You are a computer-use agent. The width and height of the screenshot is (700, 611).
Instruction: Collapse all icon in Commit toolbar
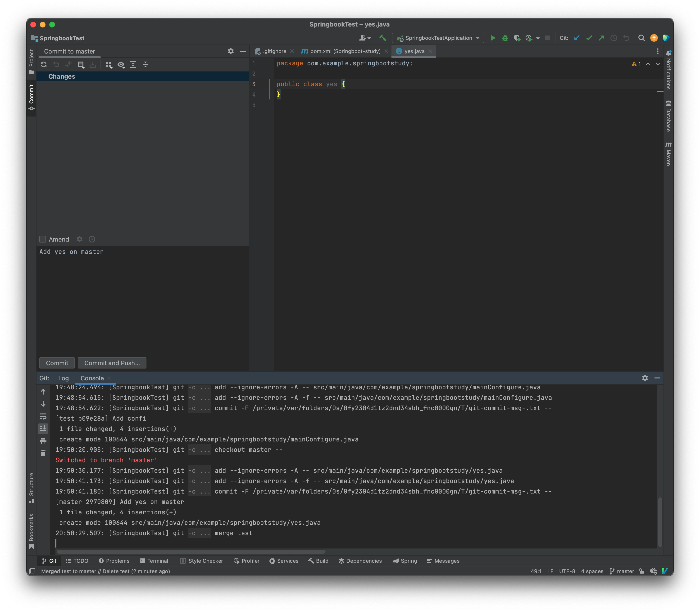pos(145,64)
